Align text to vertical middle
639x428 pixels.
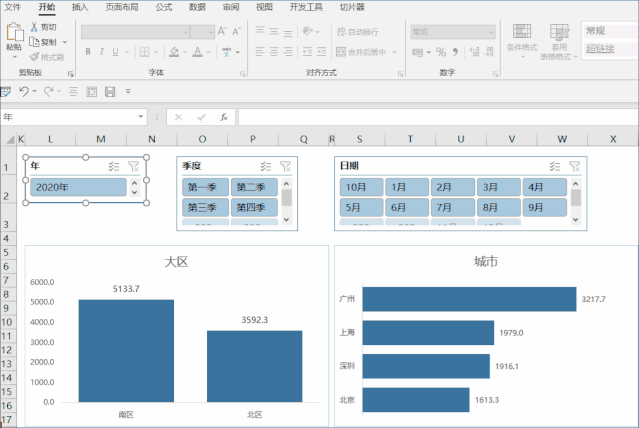click(274, 31)
